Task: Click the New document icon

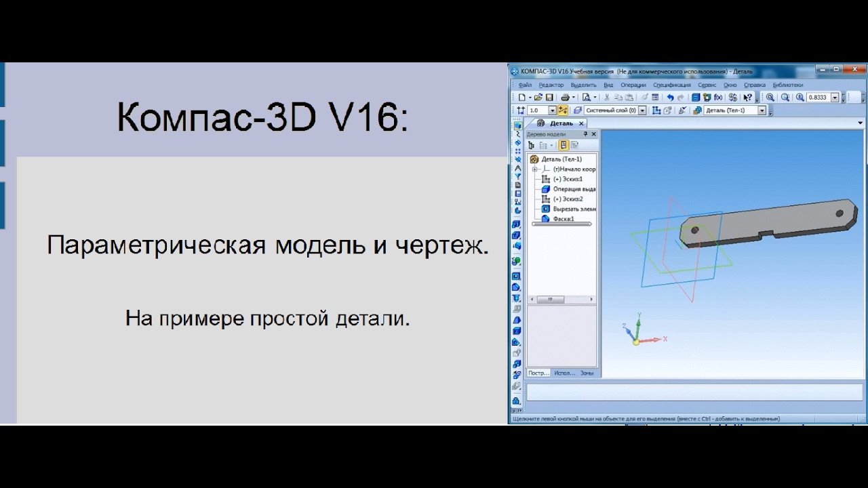Action: click(x=521, y=97)
